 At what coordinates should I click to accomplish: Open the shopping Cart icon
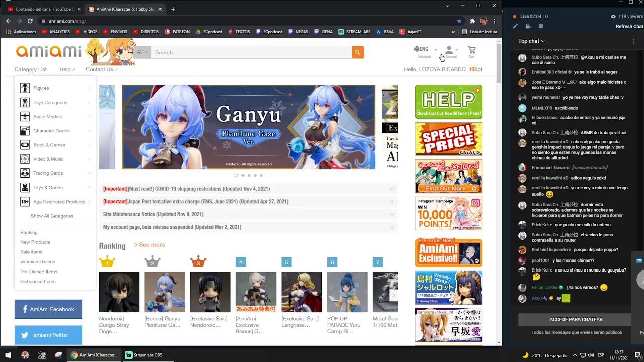[471, 50]
